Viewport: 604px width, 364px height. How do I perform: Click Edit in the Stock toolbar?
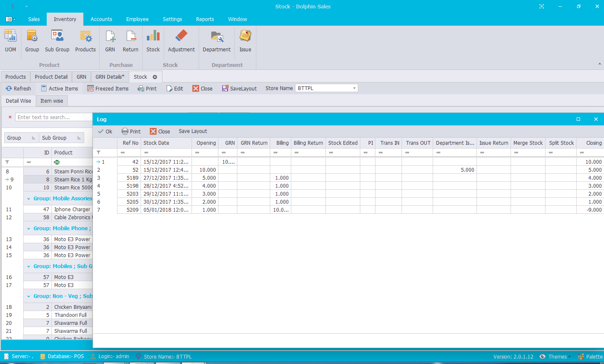tap(175, 88)
